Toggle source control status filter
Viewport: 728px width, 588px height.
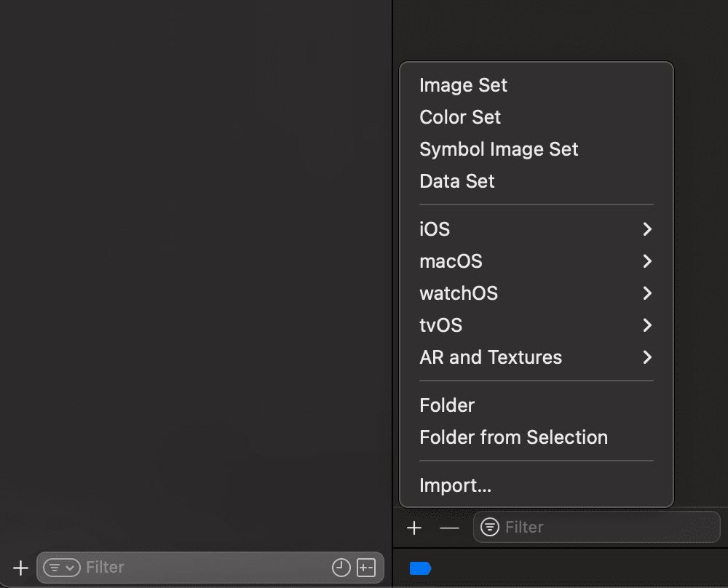click(366, 568)
